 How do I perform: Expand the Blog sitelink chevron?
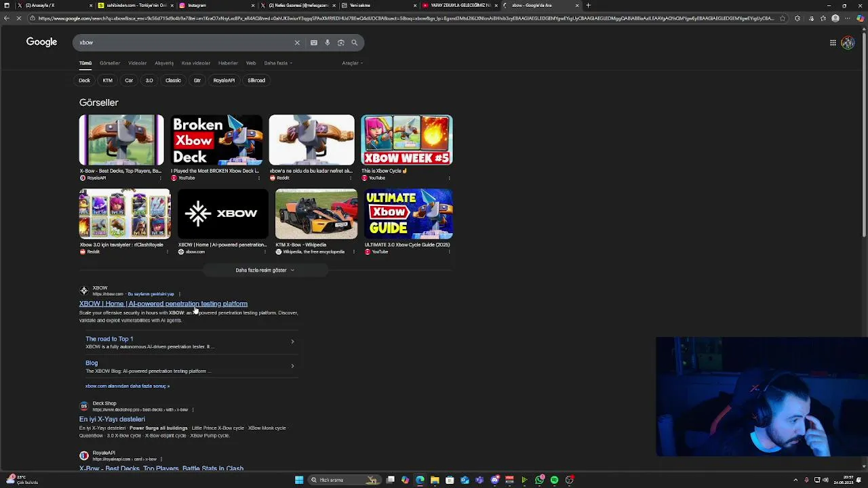coord(292,366)
